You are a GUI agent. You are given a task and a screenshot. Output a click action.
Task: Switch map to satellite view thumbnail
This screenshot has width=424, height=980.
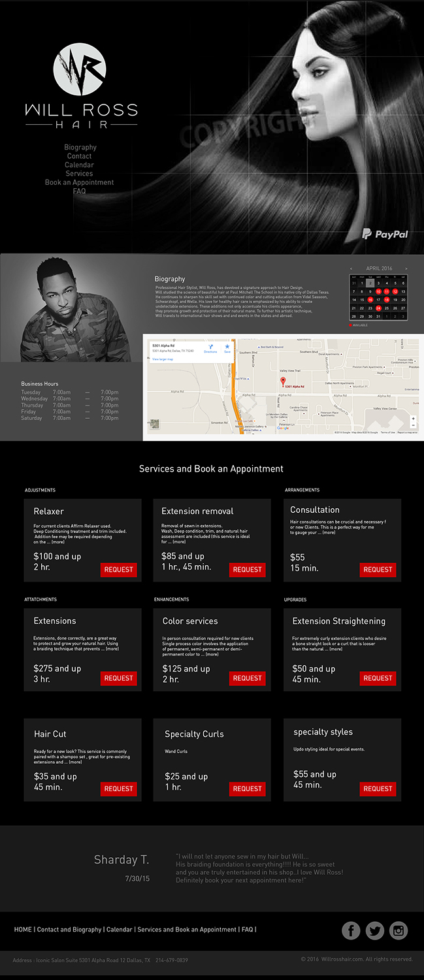point(154,425)
